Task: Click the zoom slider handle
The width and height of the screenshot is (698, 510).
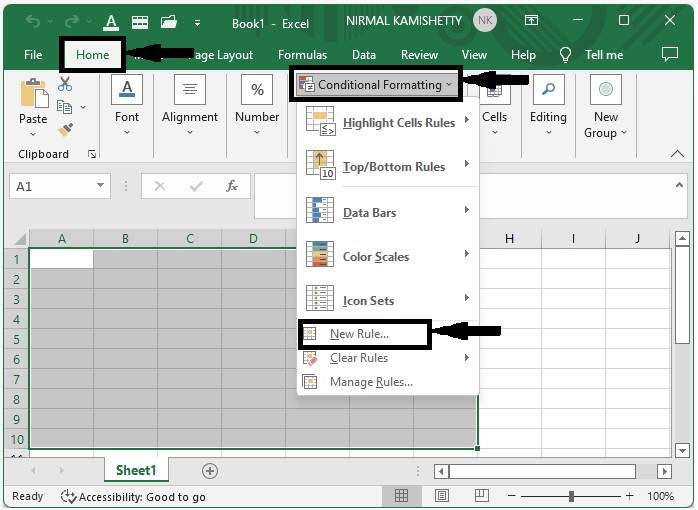Action: 571,495
